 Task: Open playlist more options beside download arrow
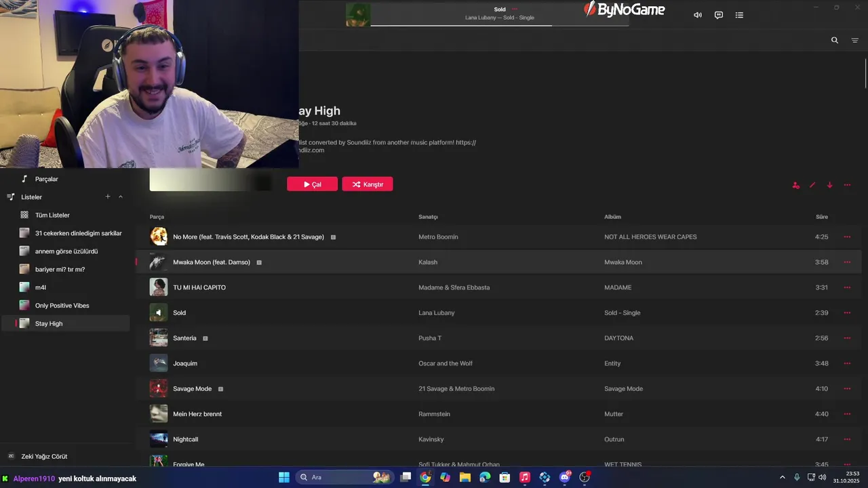click(847, 185)
